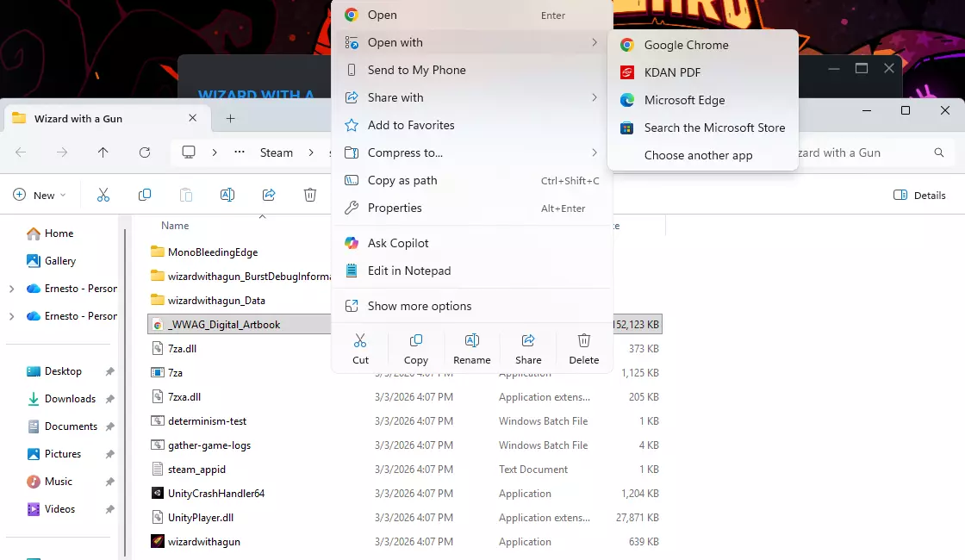This screenshot has height=560, width=965.
Task: Expand second Ernesto OneDrive entry
Action: pyautogui.click(x=12, y=316)
